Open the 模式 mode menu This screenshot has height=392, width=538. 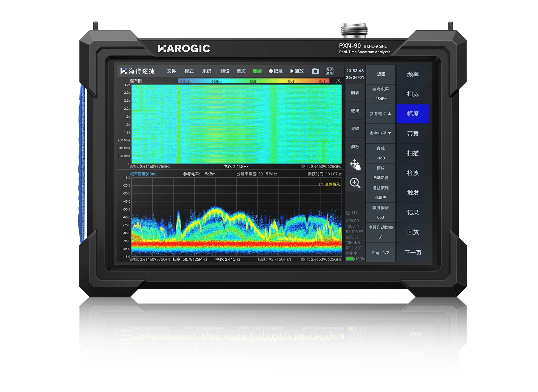tap(189, 71)
